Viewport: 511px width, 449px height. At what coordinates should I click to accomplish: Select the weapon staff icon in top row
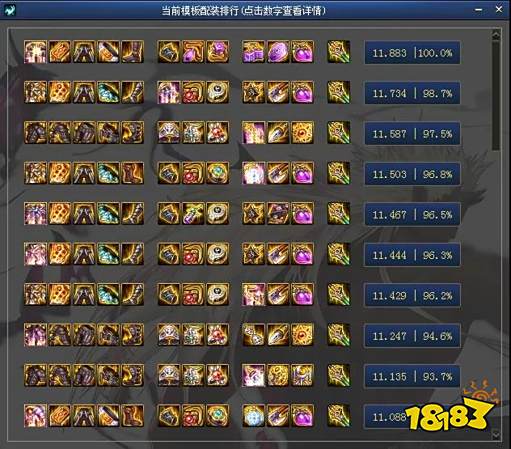point(339,52)
